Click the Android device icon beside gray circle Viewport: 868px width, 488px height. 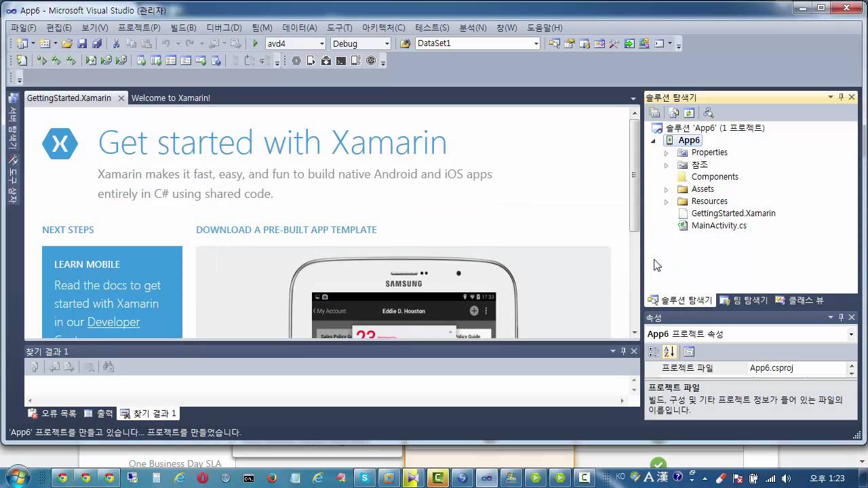pyautogui.click(x=311, y=61)
